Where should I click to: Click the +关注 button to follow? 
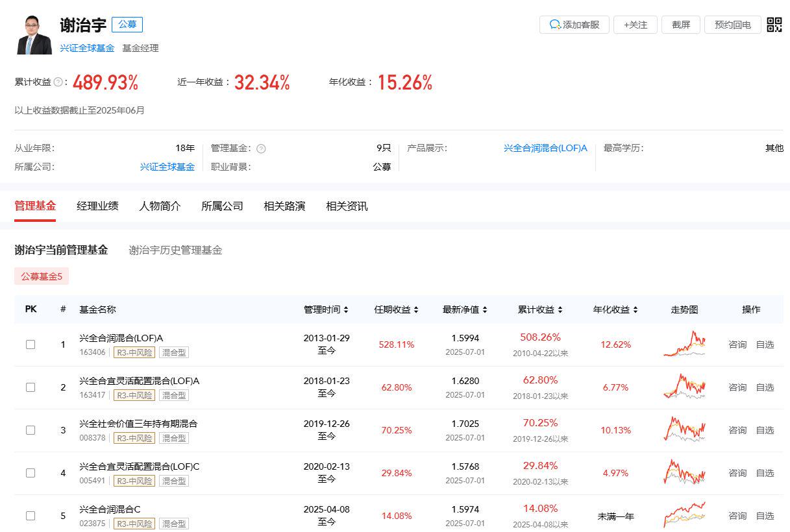point(636,25)
